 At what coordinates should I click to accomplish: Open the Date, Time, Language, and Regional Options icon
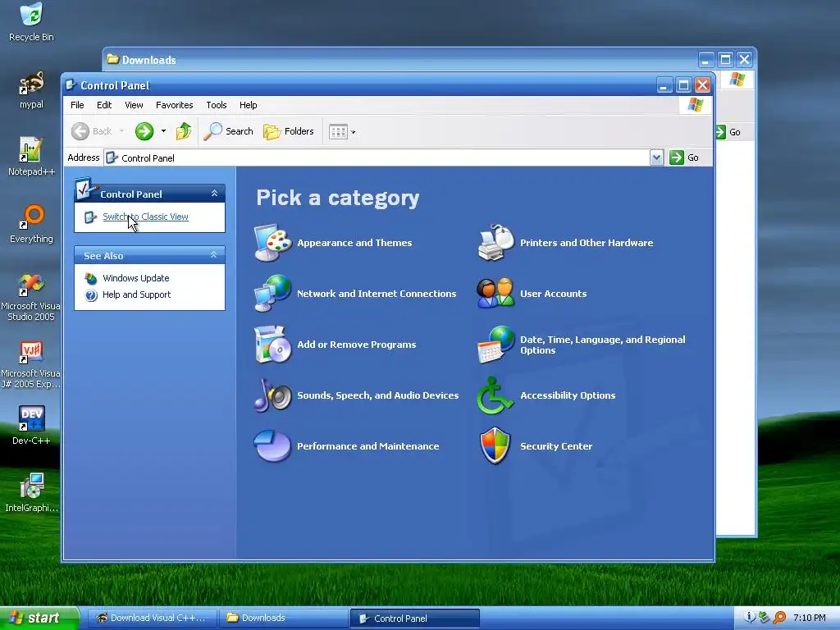[496, 344]
